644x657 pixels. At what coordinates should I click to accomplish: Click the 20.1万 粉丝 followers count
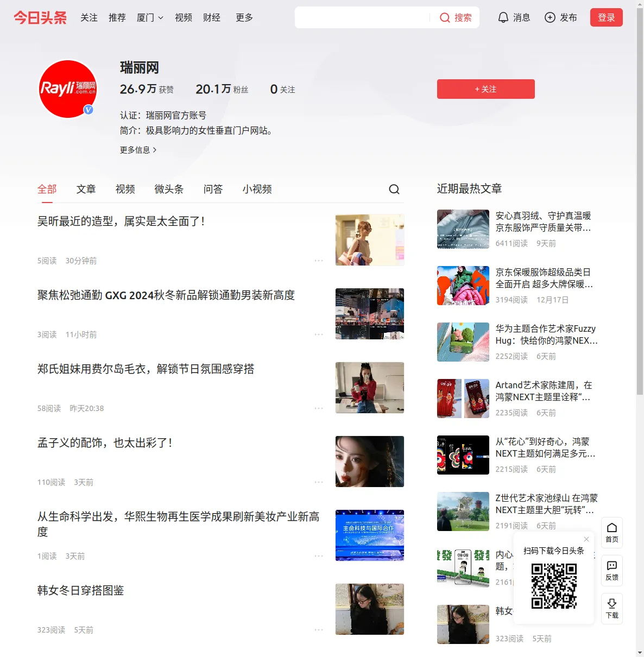pyautogui.click(x=222, y=89)
